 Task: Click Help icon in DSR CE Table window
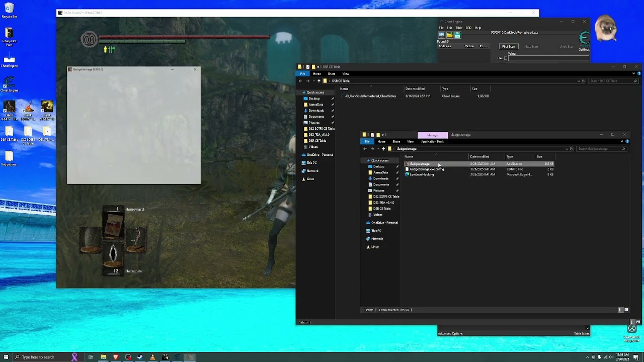pos(638,73)
